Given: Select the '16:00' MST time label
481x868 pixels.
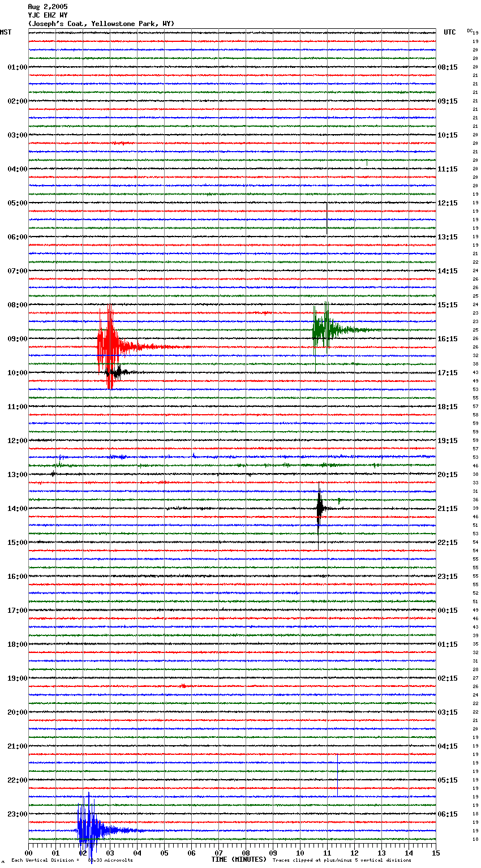Looking at the screenshot, I should (18, 577).
